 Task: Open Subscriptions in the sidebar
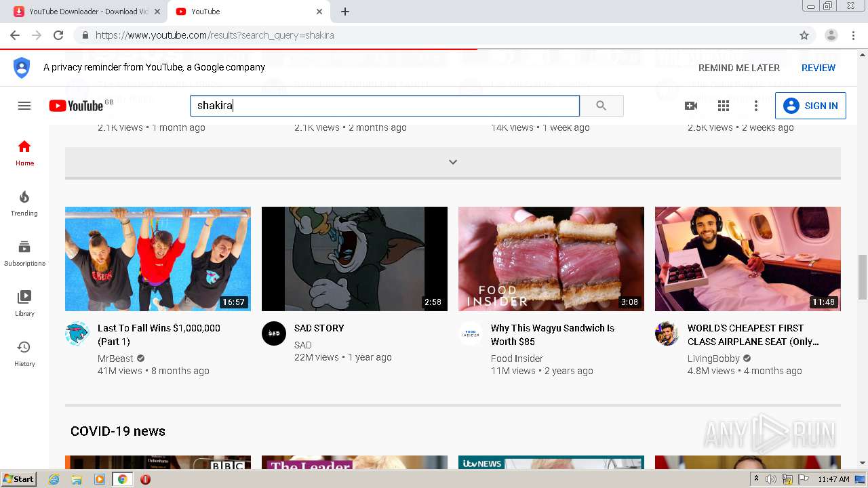click(x=24, y=253)
